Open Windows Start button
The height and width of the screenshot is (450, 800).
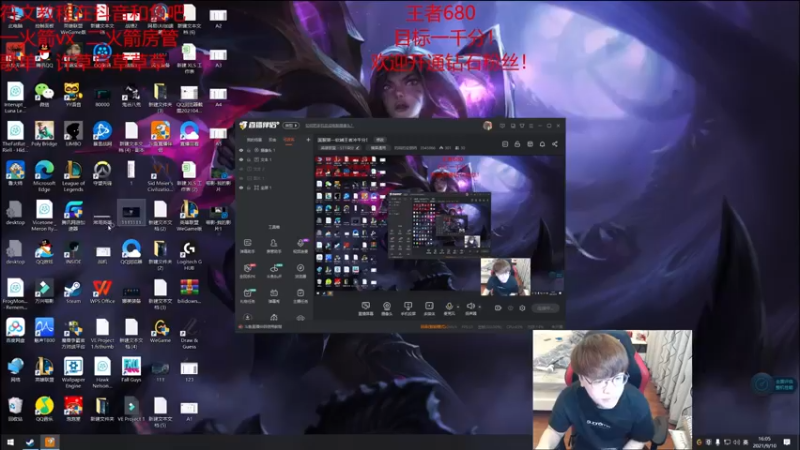pyautogui.click(x=10, y=442)
